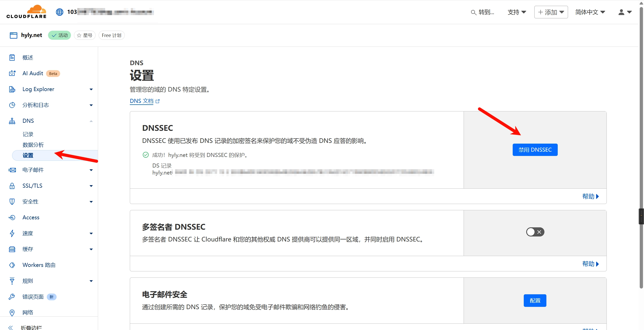
Task: Click the 转到... search field
Action: tap(482, 12)
